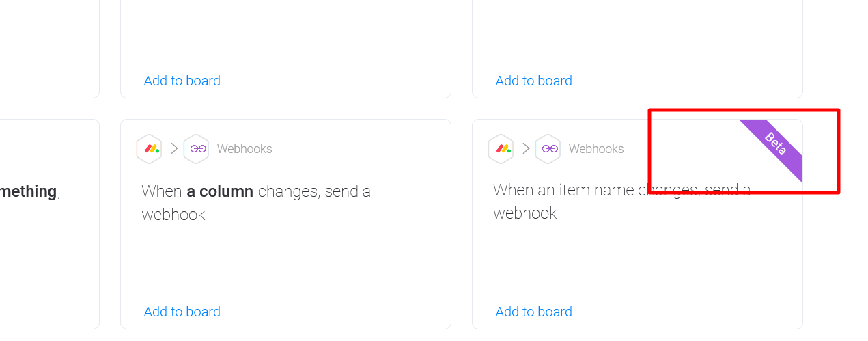Click Webhooks label in column changes recipe
868x341 pixels.
tap(244, 149)
